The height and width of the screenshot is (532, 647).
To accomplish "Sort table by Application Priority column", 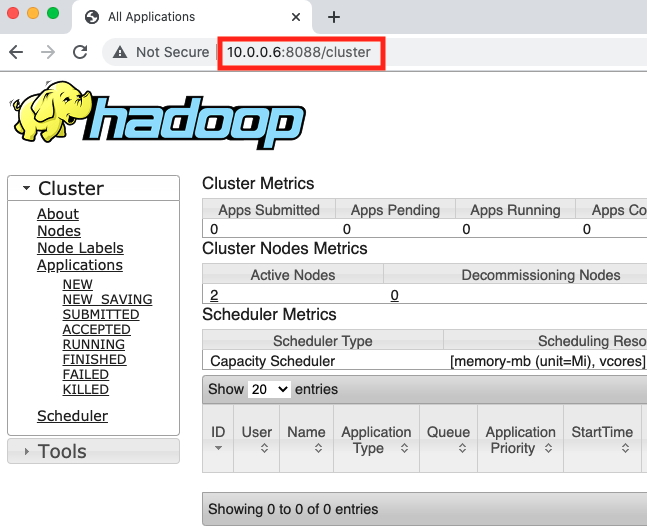I will pyautogui.click(x=520, y=439).
